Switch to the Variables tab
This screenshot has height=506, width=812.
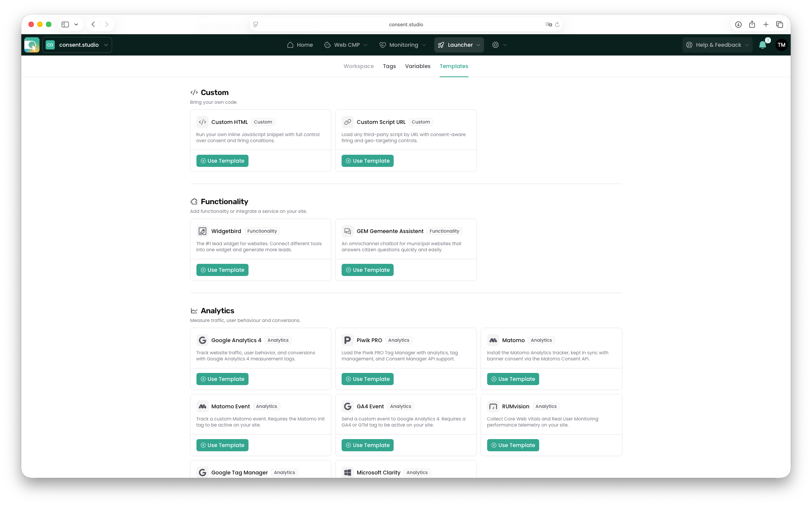click(418, 66)
